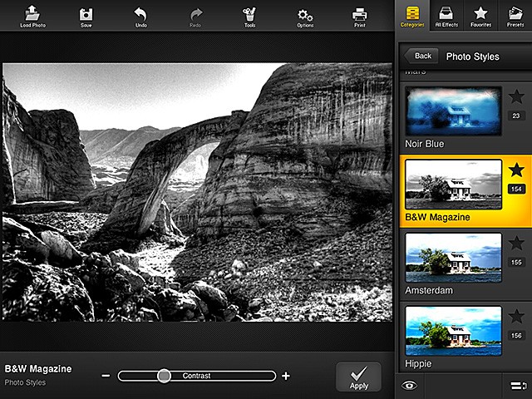Image resolution: width=532 pixels, height=399 pixels.
Task: Toggle the eye preview icon
Action: (408, 385)
